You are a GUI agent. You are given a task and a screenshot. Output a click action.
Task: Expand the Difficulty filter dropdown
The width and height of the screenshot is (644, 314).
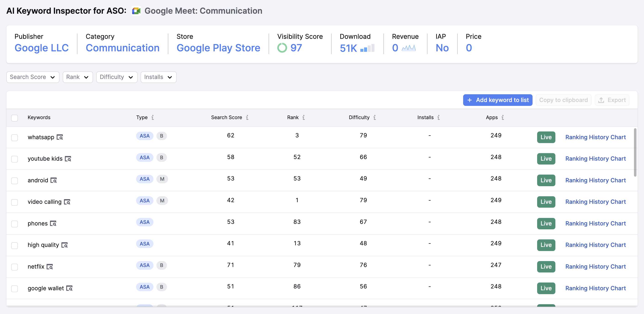(116, 77)
